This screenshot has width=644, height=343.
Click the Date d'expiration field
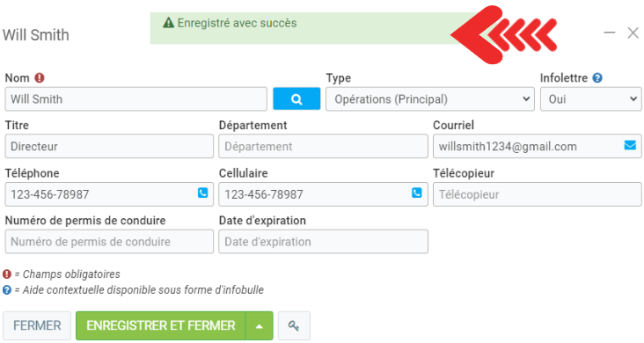[323, 242]
